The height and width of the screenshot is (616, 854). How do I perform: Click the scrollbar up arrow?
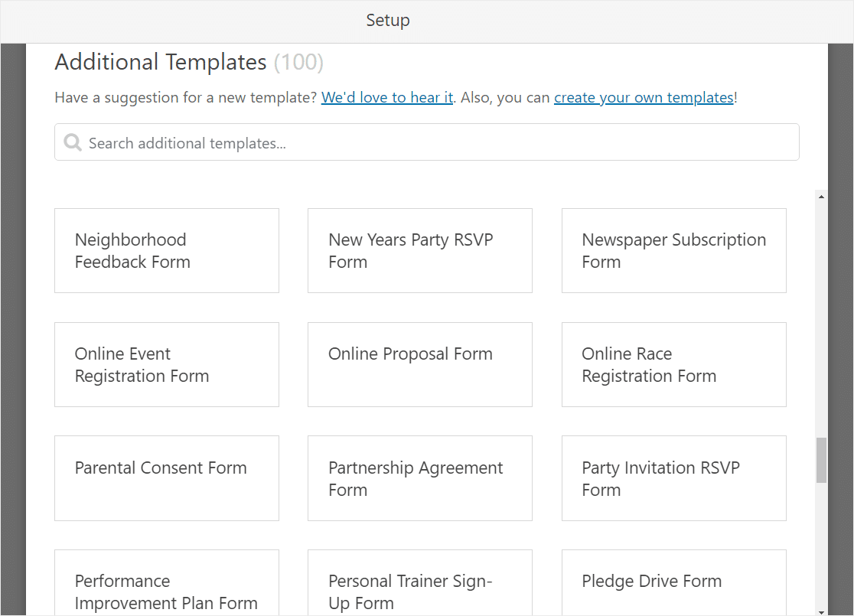[x=821, y=197]
